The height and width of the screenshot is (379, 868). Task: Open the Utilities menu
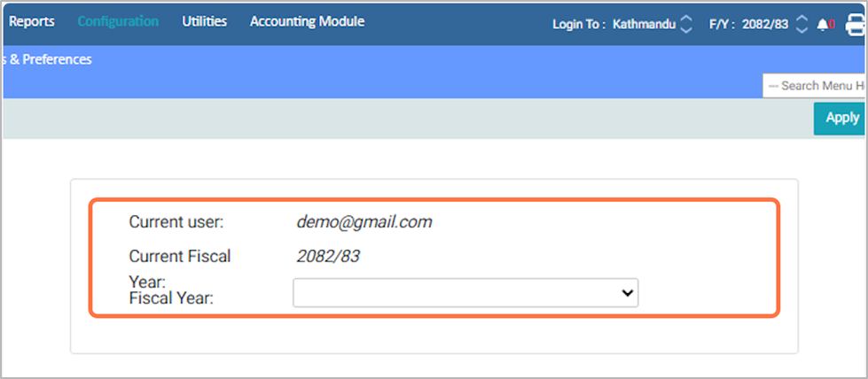click(x=204, y=21)
